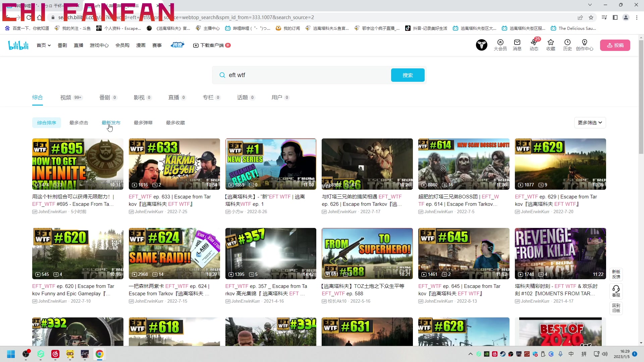
Task: Open the 创作中心 creator center icon
Action: coord(585,45)
